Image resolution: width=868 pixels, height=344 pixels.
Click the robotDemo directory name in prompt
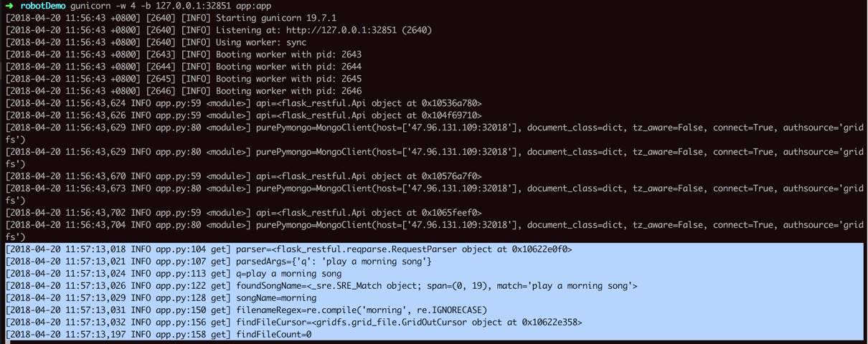[x=43, y=6]
